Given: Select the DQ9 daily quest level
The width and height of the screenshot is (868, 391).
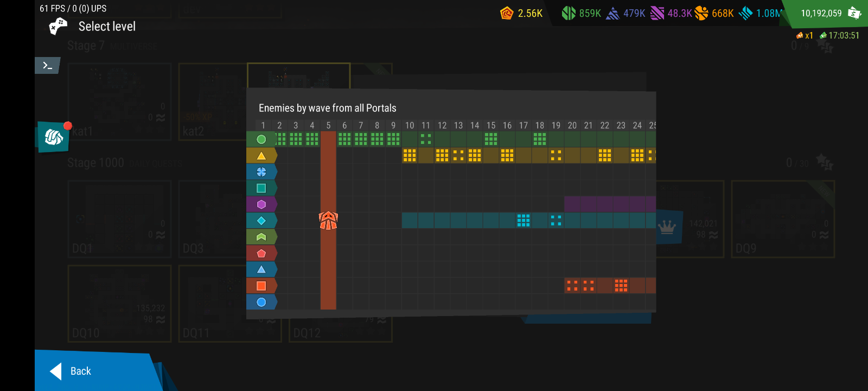Looking at the screenshot, I should pos(782,219).
